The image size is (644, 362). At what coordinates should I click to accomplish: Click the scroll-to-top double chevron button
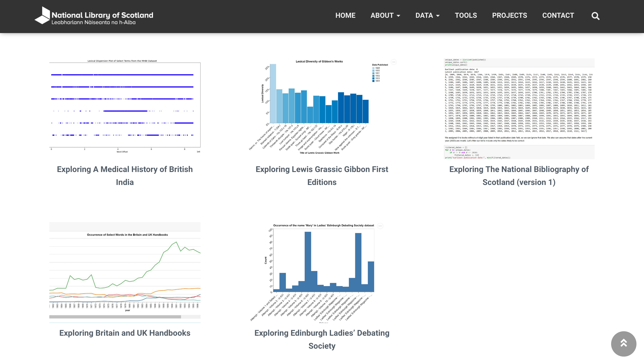coord(623,343)
